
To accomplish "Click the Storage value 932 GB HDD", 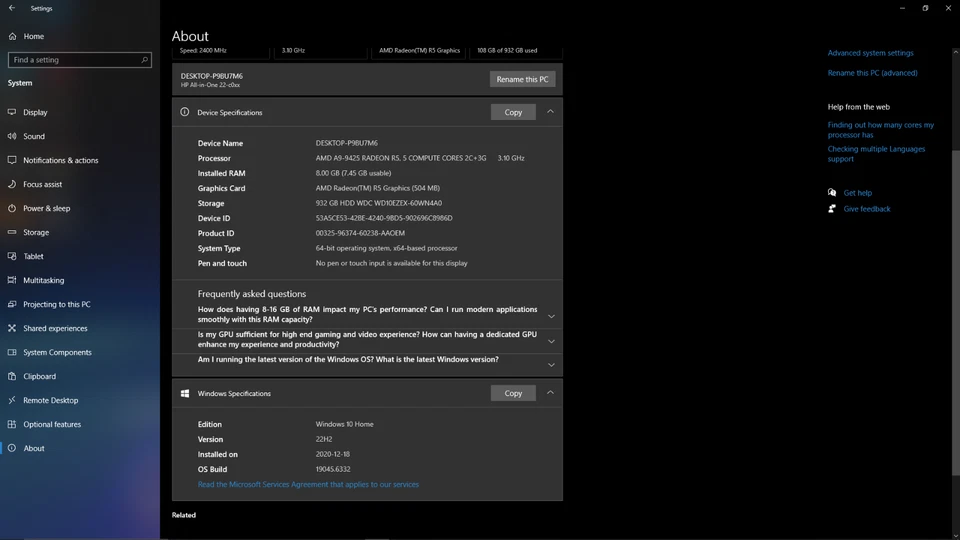I will pos(378,203).
